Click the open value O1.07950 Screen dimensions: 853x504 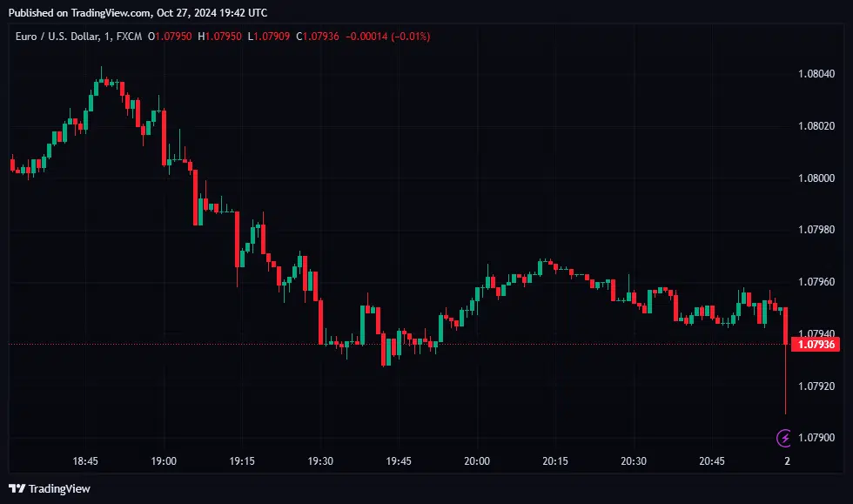(x=170, y=37)
